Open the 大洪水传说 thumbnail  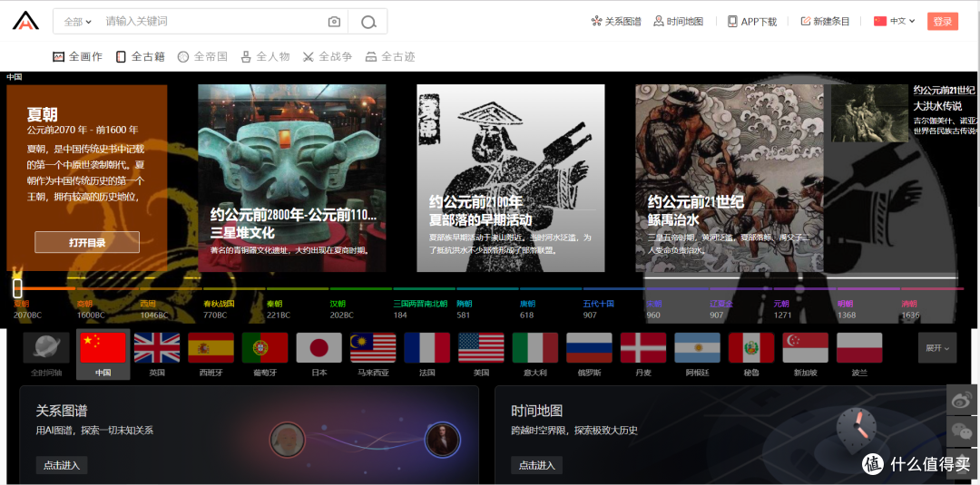click(869, 113)
